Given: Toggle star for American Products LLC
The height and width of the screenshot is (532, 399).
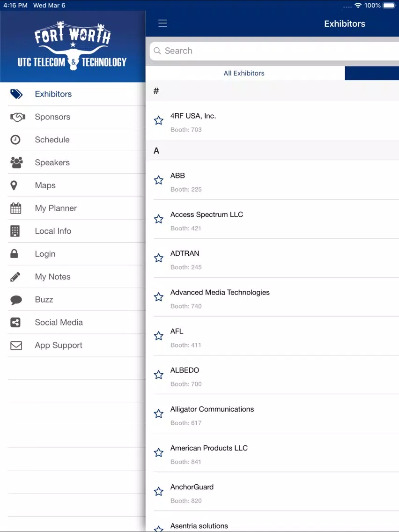Looking at the screenshot, I should pos(158,452).
